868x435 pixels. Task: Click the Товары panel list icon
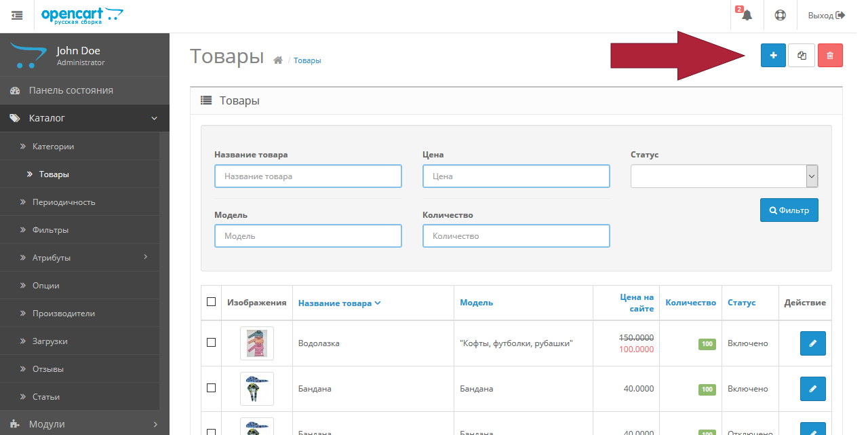pos(206,100)
